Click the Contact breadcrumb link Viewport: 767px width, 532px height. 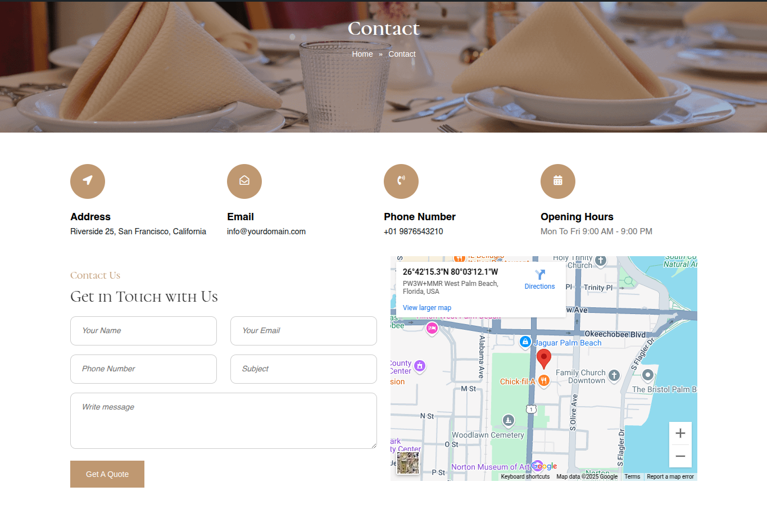[x=402, y=54]
